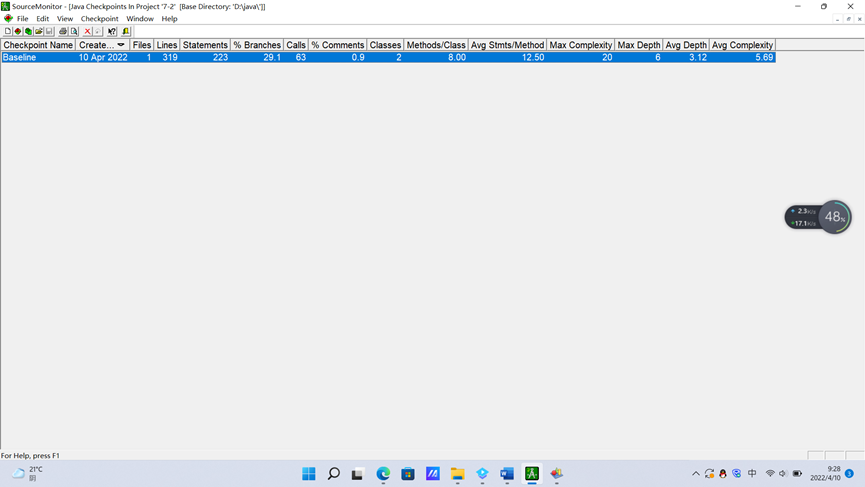Click the Methods/Class value 8.00
Screen dimensions: 865x487
pyautogui.click(x=457, y=57)
